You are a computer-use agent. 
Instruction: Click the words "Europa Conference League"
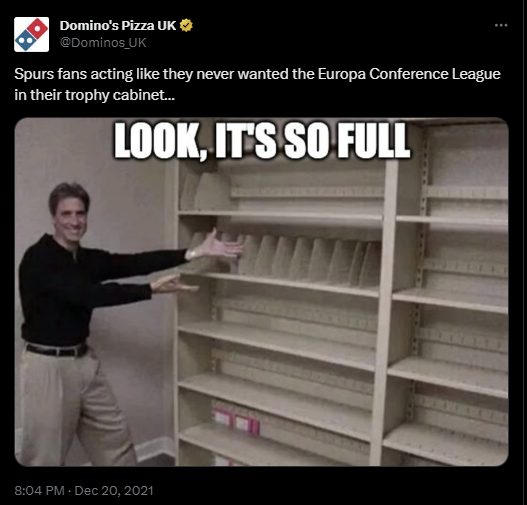(409, 74)
